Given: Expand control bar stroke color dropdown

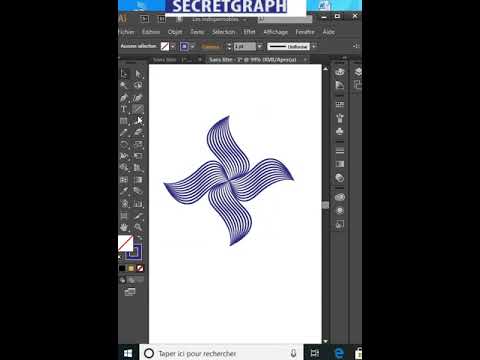Looking at the screenshot, I should tap(193, 46).
